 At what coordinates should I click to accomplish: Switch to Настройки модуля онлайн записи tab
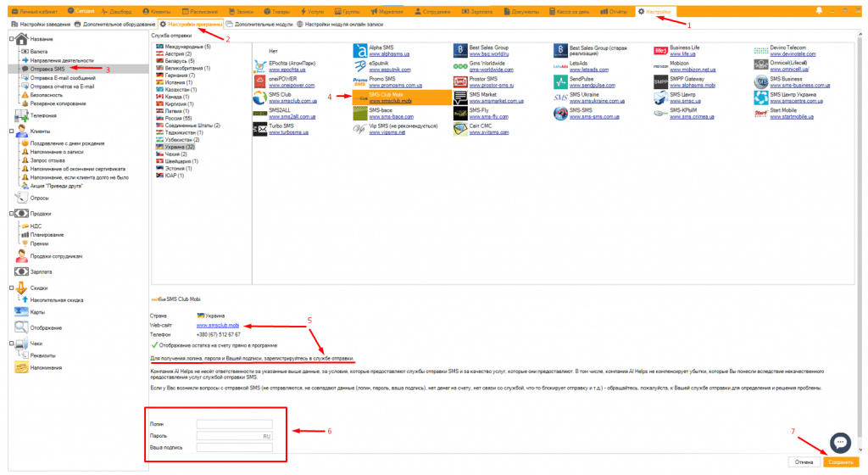340,25
